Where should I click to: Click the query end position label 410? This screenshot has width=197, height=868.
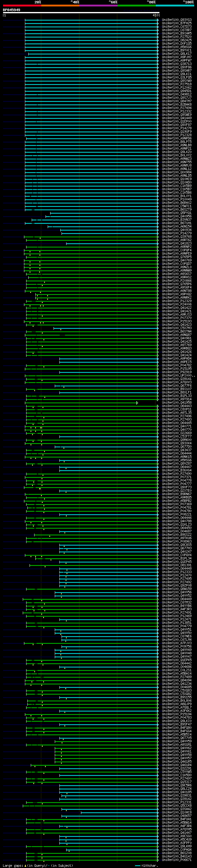155,15
